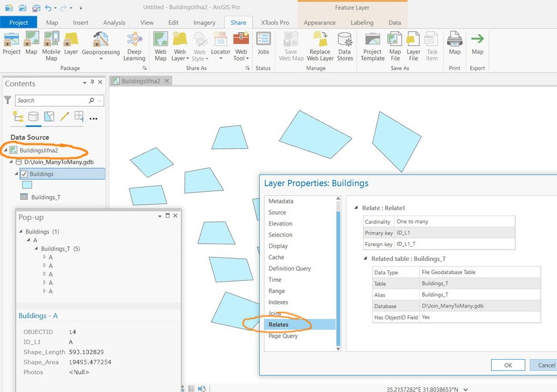Click the Buildings layer blue symbol swatch
The height and width of the screenshot is (392, 557).
(x=27, y=185)
